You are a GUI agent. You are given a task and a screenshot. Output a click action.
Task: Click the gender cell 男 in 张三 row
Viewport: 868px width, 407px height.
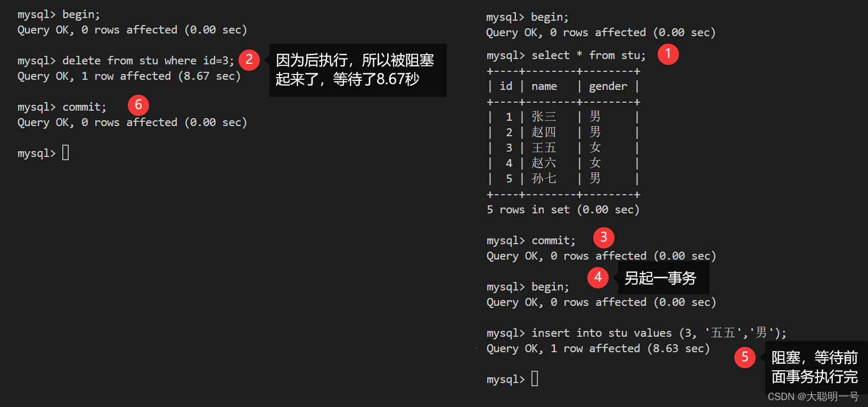coord(595,117)
